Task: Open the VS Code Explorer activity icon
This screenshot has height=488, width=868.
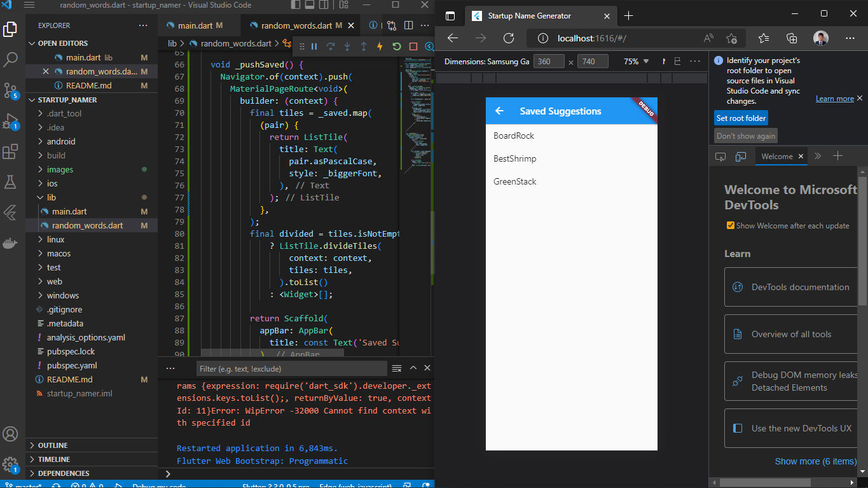Action: [x=10, y=29]
